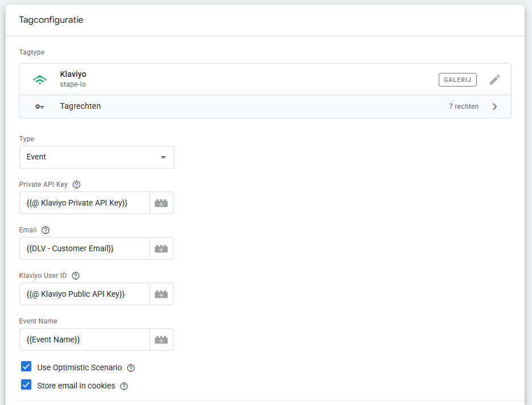Click the pencil edit icon for tag type
The height and width of the screenshot is (405, 532).
click(494, 80)
